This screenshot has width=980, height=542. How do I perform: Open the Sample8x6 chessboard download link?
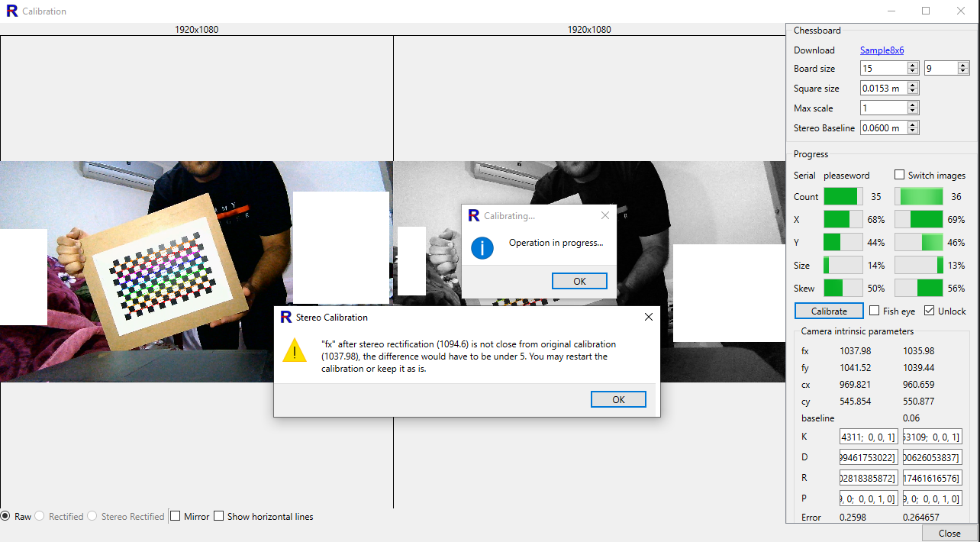point(882,50)
